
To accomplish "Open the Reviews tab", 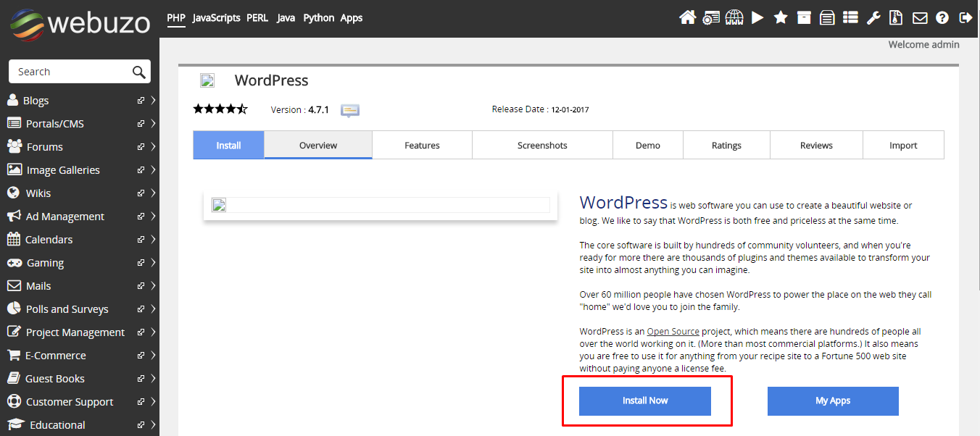I will pos(816,145).
